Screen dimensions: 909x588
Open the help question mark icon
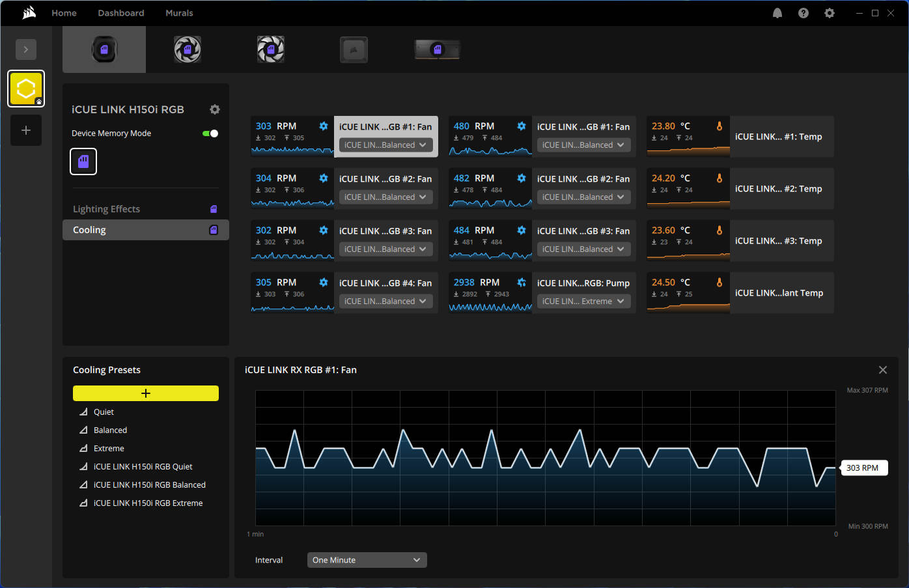tap(804, 13)
